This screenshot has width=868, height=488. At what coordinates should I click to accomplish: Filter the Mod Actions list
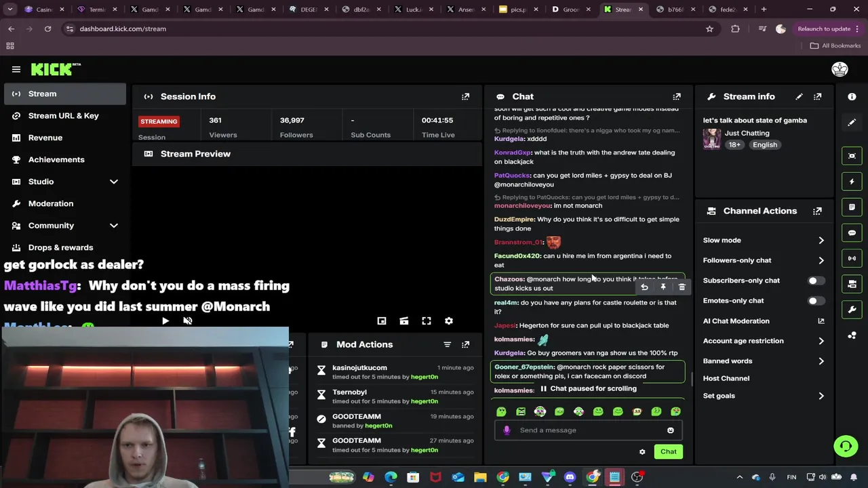[447, 345]
